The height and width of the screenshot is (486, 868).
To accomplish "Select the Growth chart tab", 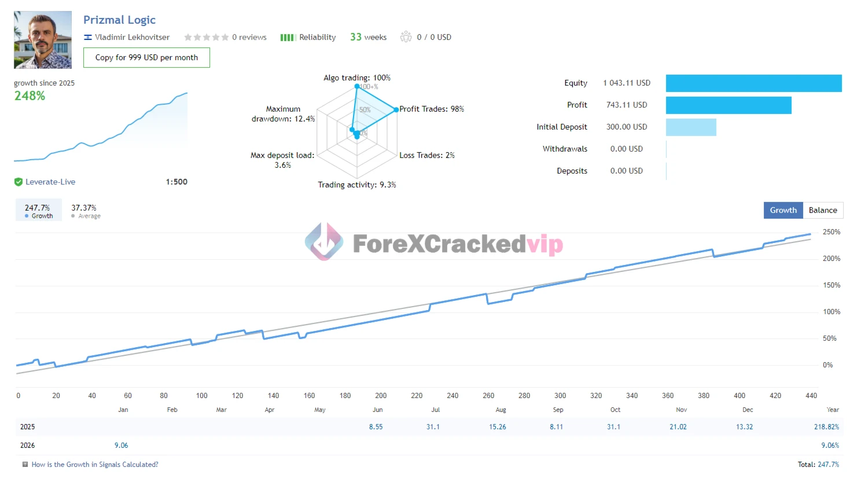I will tap(783, 210).
